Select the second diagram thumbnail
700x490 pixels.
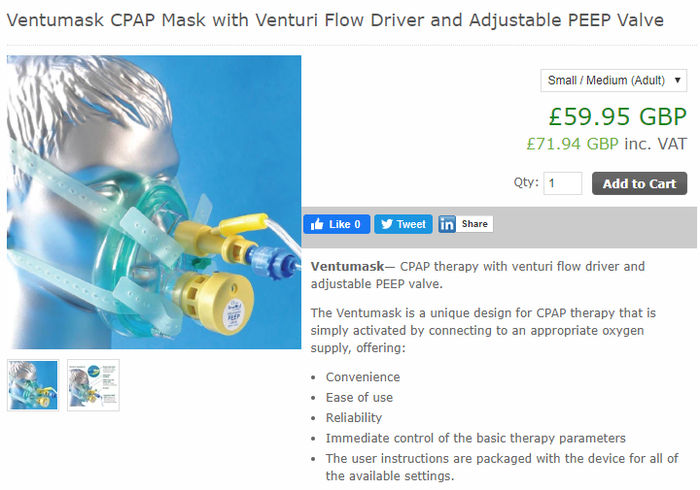[x=93, y=385]
